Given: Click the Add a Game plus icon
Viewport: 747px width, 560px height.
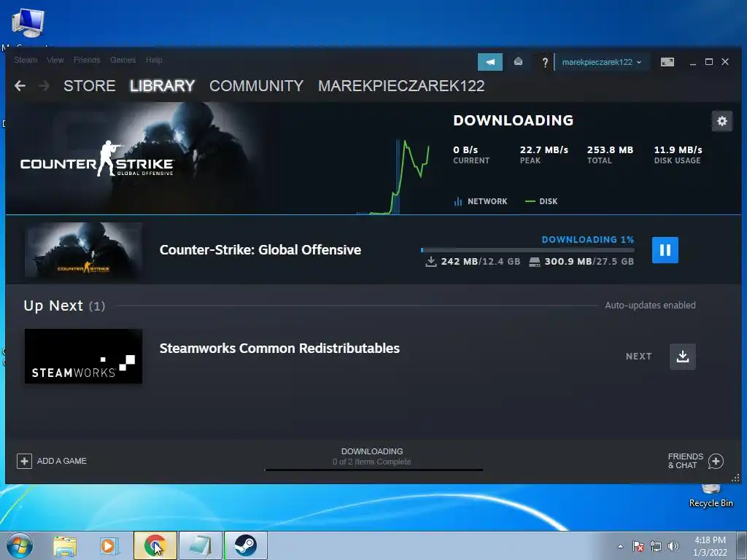Looking at the screenshot, I should click(x=24, y=461).
